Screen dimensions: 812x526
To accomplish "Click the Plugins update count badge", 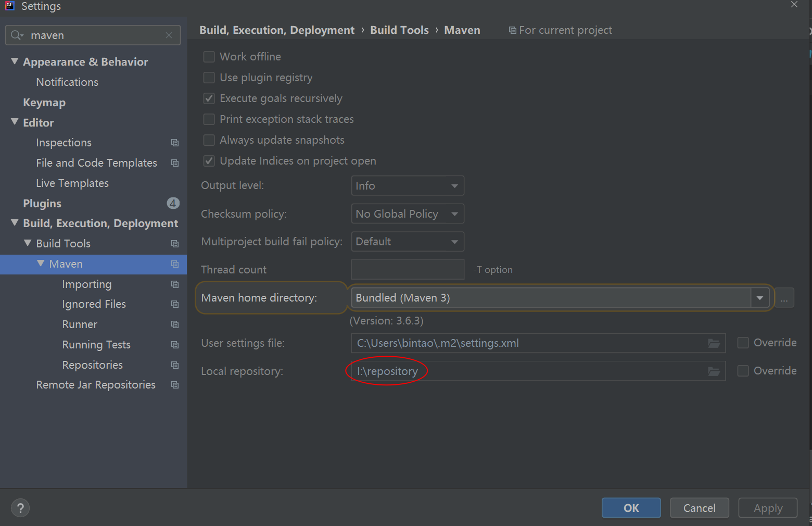I will tap(173, 203).
